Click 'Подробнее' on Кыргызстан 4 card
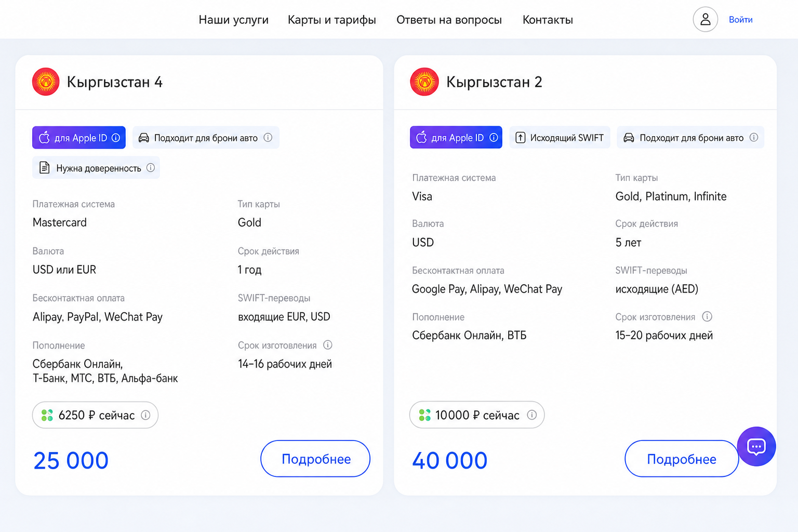 (315, 459)
